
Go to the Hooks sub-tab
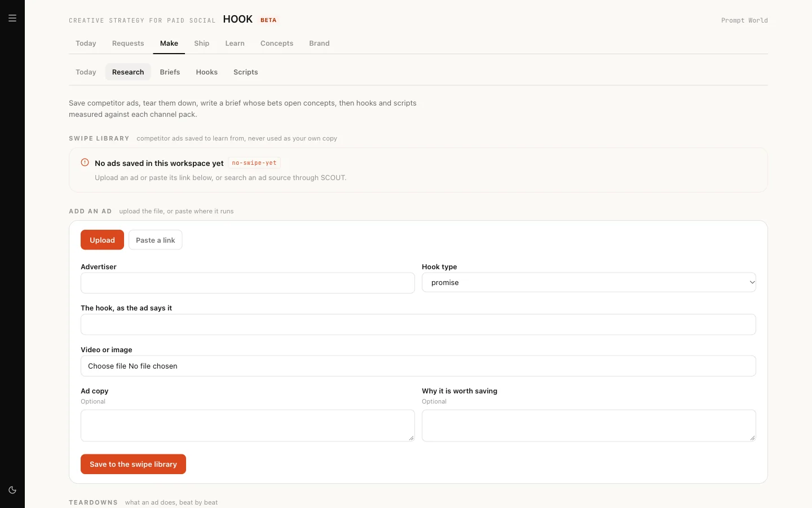[x=207, y=72]
